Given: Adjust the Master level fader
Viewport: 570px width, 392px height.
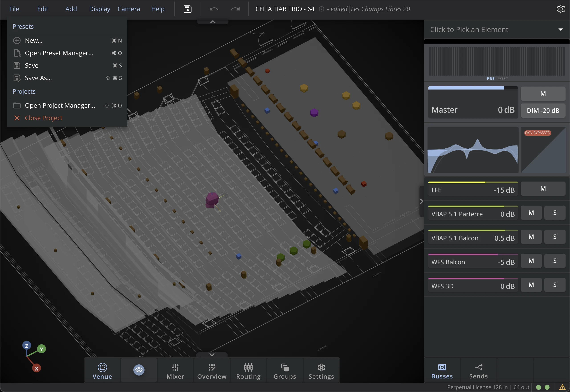Looking at the screenshot, I should [473, 102].
